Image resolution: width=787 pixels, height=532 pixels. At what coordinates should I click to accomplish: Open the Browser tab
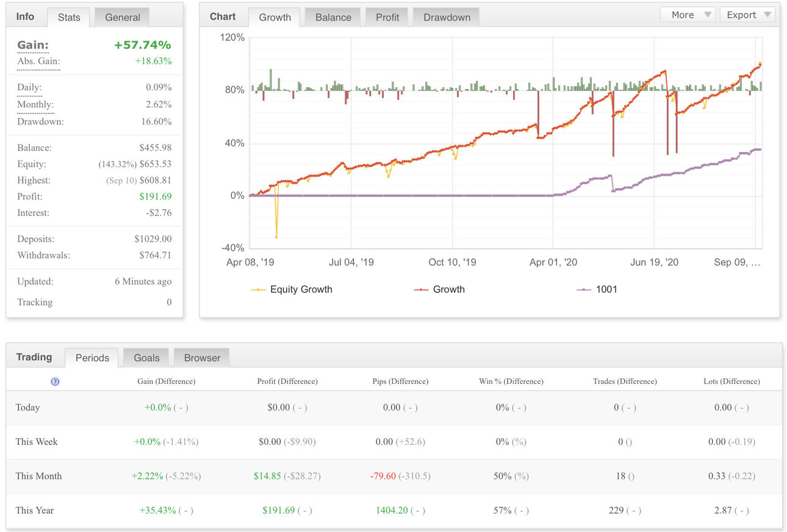pos(202,358)
